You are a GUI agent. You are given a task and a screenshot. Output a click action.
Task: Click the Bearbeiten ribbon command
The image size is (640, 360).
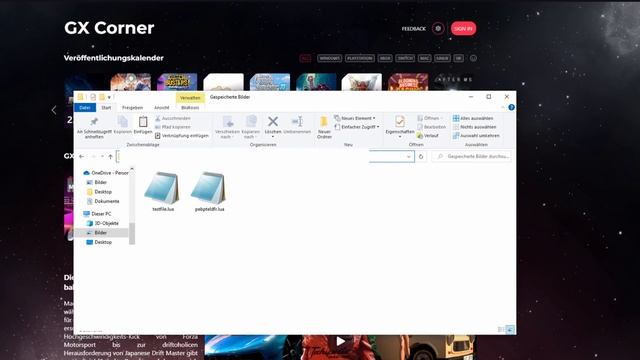(x=431, y=127)
